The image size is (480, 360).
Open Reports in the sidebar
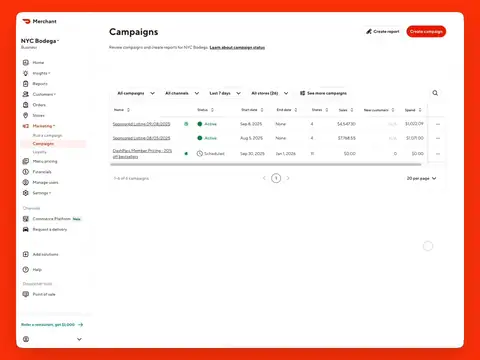pos(40,84)
